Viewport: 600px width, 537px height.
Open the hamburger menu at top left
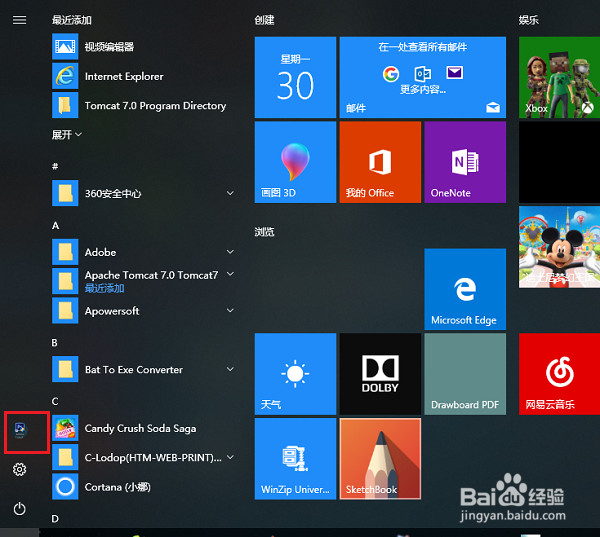point(20,20)
